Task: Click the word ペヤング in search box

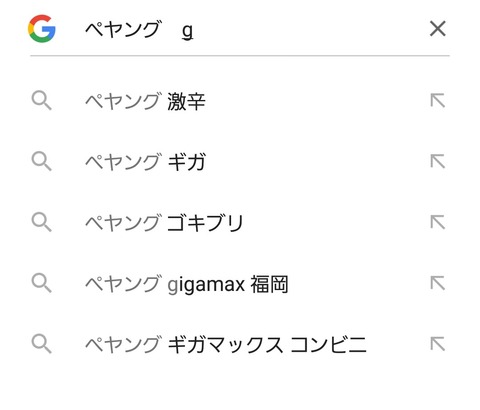Action: [x=123, y=29]
